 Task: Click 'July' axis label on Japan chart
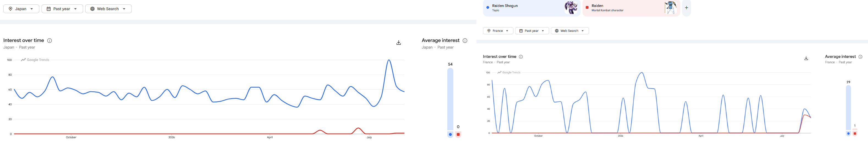pyautogui.click(x=369, y=137)
